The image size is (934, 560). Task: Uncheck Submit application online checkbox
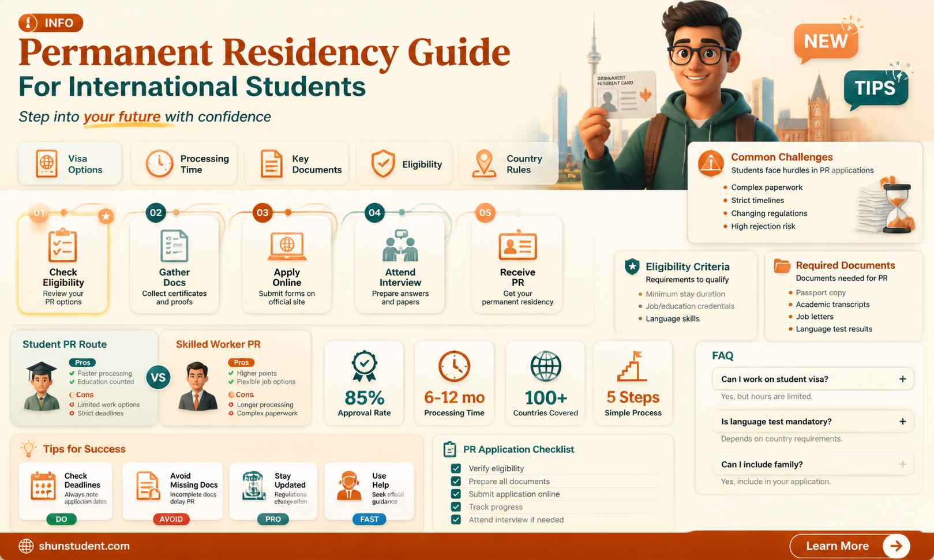coord(456,494)
